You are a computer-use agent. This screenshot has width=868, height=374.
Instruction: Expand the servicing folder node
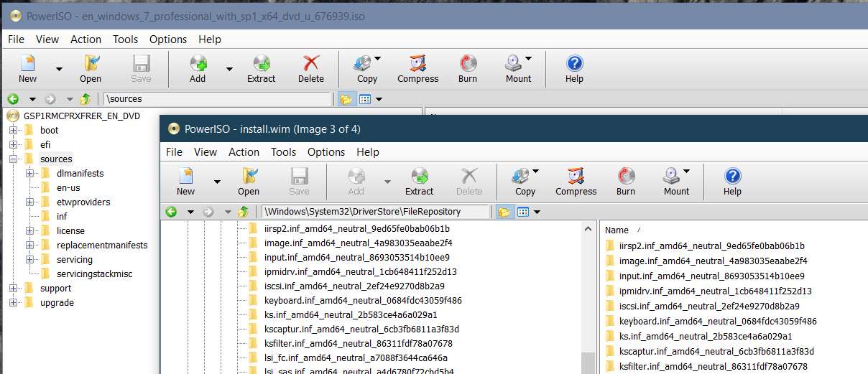29,260
